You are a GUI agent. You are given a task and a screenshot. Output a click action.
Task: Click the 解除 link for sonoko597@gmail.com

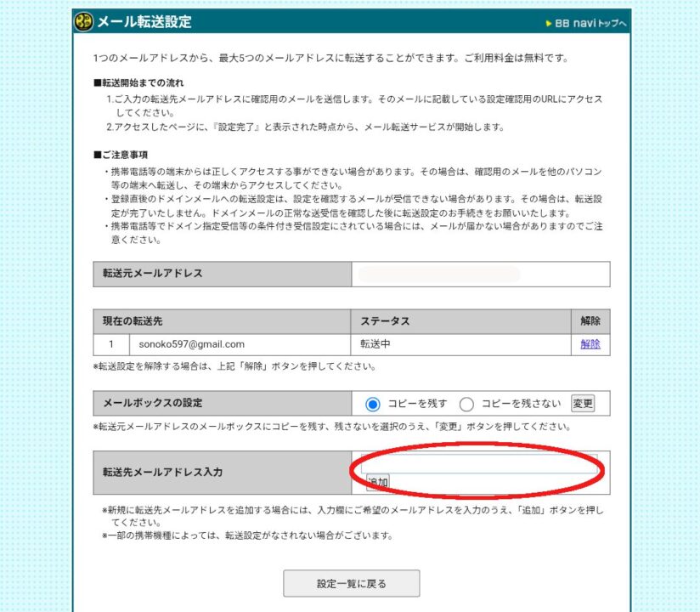590,344
